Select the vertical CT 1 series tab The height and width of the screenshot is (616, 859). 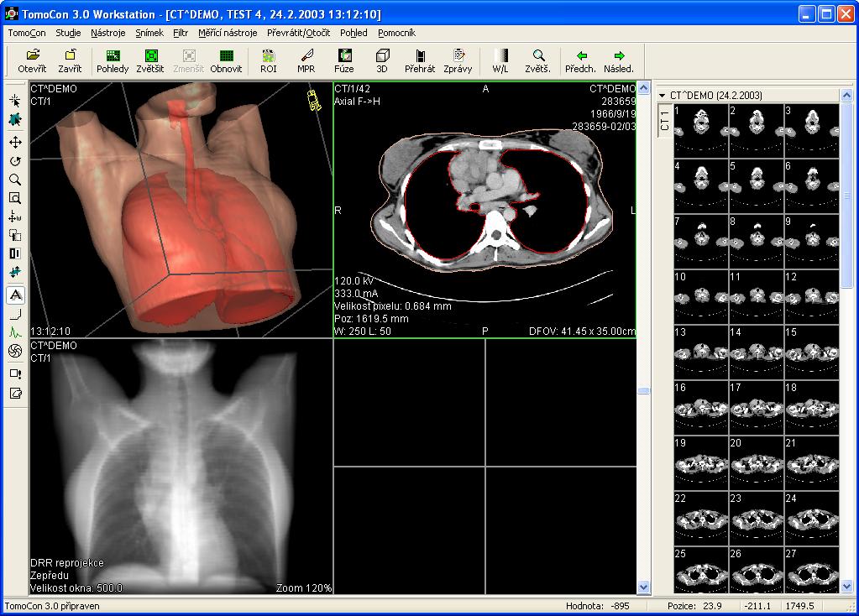(x=665, y=120)
